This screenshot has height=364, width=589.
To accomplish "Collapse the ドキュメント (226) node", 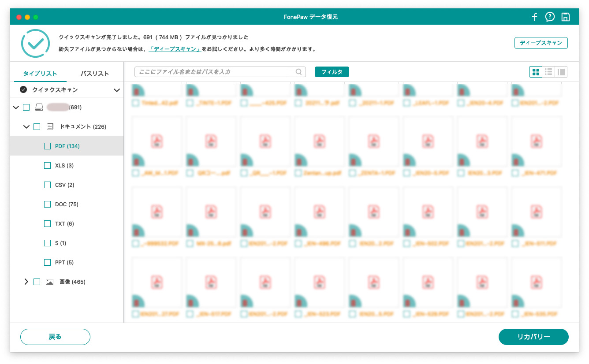I will 26,126.
